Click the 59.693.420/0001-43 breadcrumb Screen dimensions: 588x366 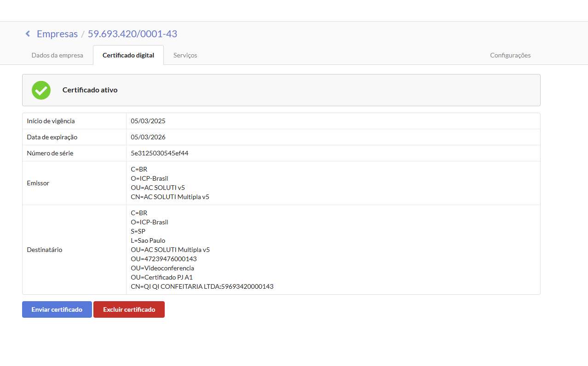click(x=133, y=34)
